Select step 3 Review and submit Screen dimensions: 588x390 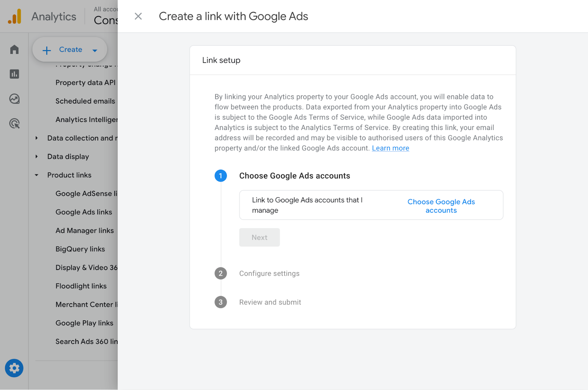(x=270, y=302)
